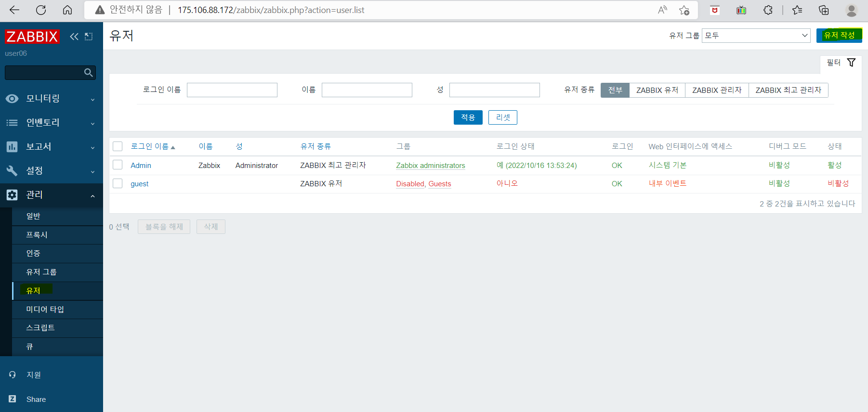Open the favorites list icon

pos(797,10)
